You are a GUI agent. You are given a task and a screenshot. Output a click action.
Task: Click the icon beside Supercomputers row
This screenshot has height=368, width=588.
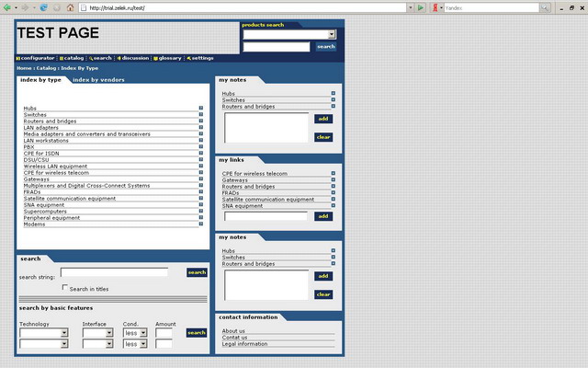(x=201, y=211)
